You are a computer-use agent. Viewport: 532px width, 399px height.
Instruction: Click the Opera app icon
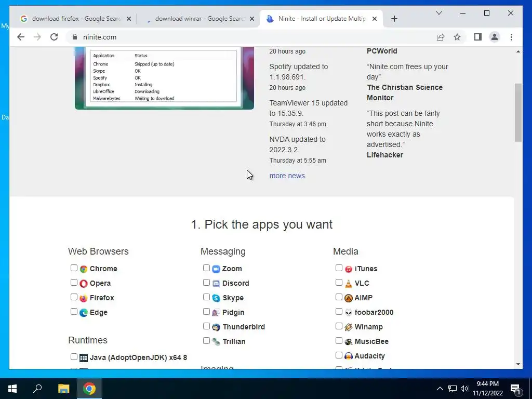point(84,284)
